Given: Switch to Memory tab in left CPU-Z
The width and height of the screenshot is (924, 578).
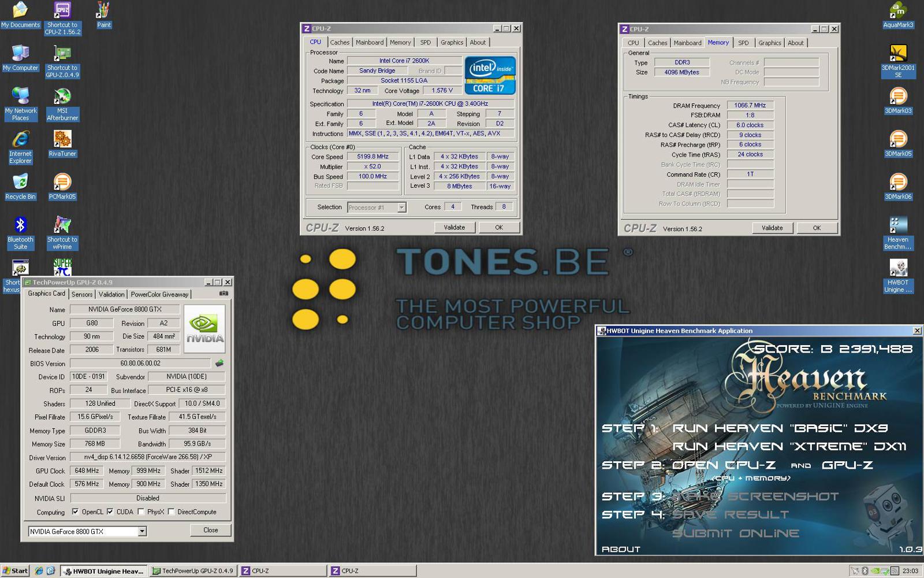Looking at the screenshot, I should (400, 42).
